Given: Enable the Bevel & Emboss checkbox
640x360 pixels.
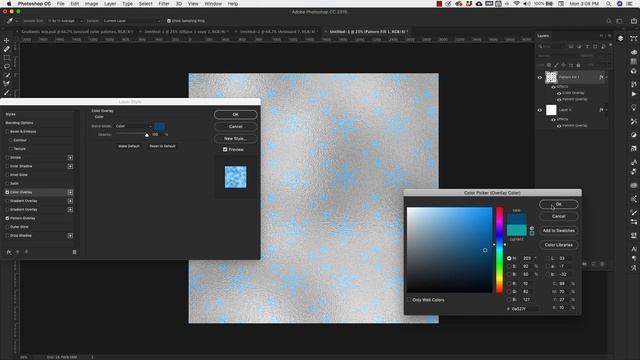Looking at the screenshot, I should pos(7,131).
